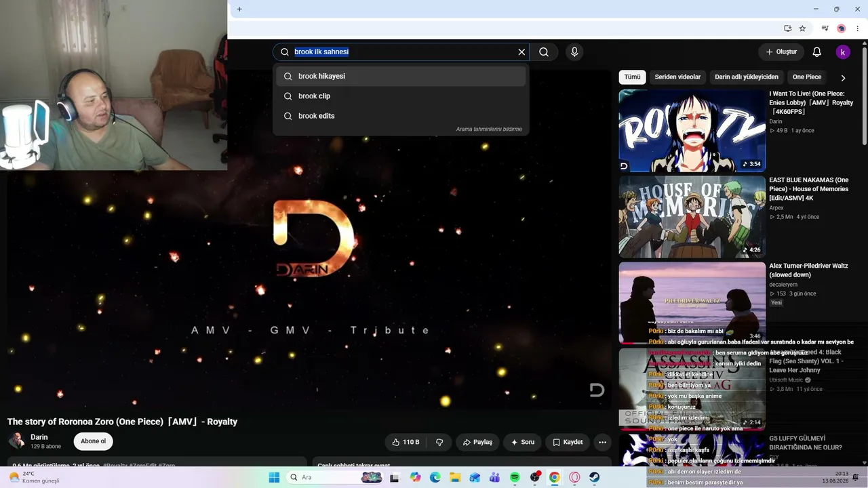Image resolution: width=868 pixels, height=488 pixels.
Task: Switch to OBS Studio on the taskbar
Action: (x=535, y=477)
